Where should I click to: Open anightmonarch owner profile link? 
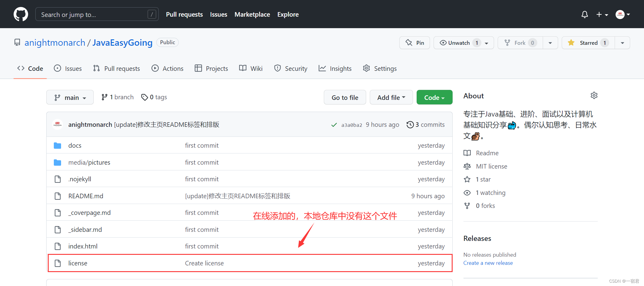coord(55,43)
